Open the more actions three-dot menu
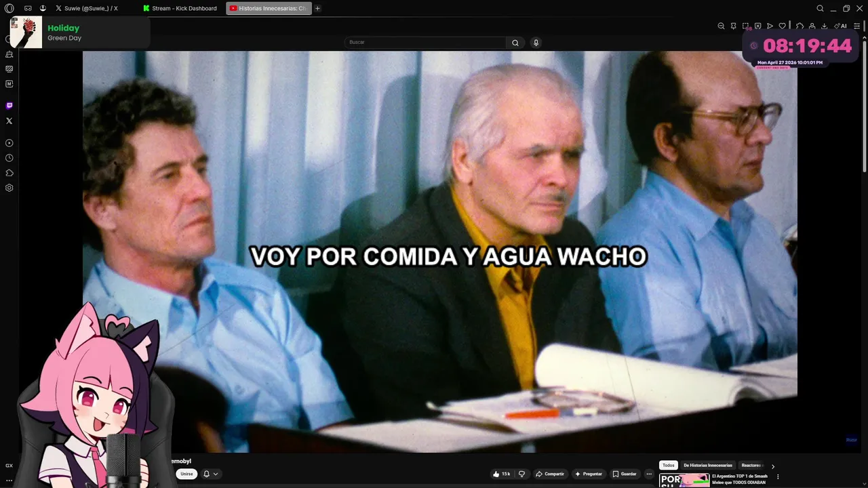Image resolution: width=868 pixels, height=488 pixels. 649,474
